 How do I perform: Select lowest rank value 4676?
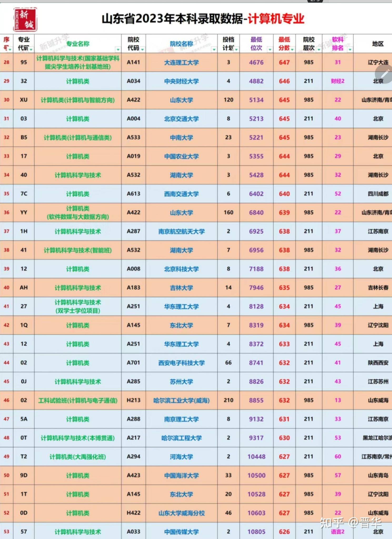coord(256,62)
